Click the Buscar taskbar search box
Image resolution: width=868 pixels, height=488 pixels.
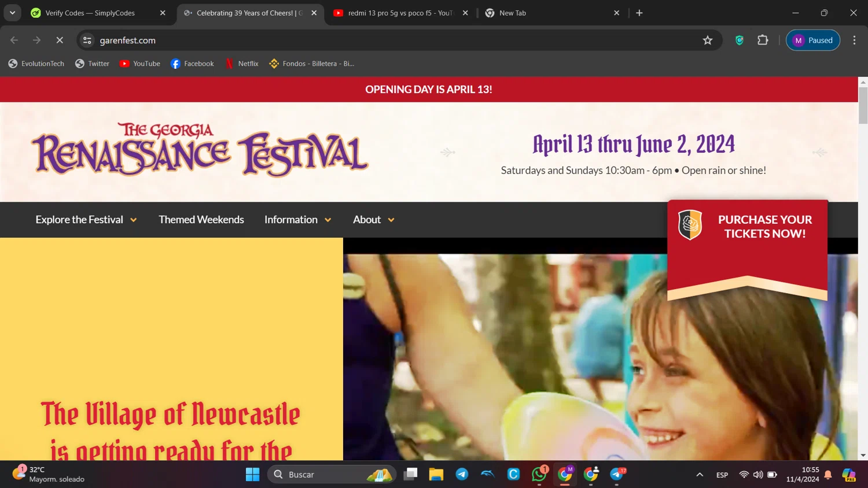point(332,474)
